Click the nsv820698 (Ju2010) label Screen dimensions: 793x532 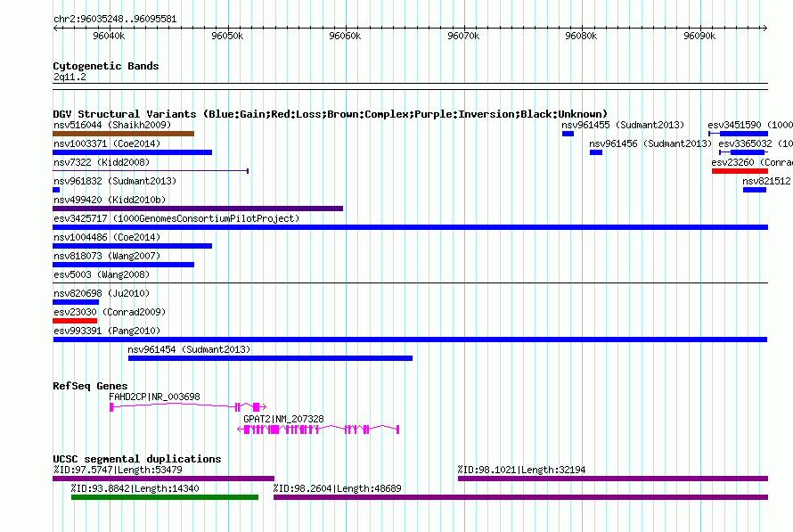point(102,293)
